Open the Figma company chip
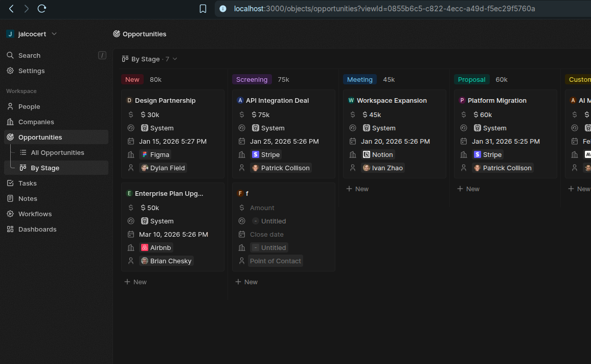 coord(155,154)
